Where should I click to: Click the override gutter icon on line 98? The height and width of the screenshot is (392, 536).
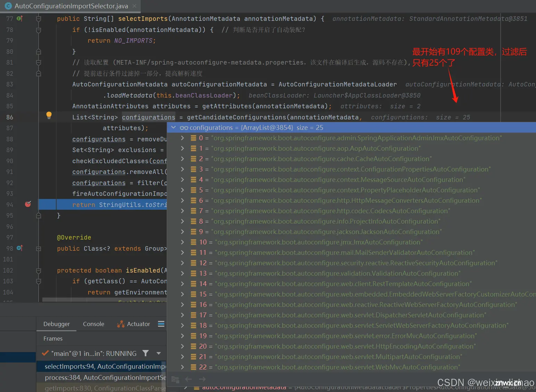point(20,248)
